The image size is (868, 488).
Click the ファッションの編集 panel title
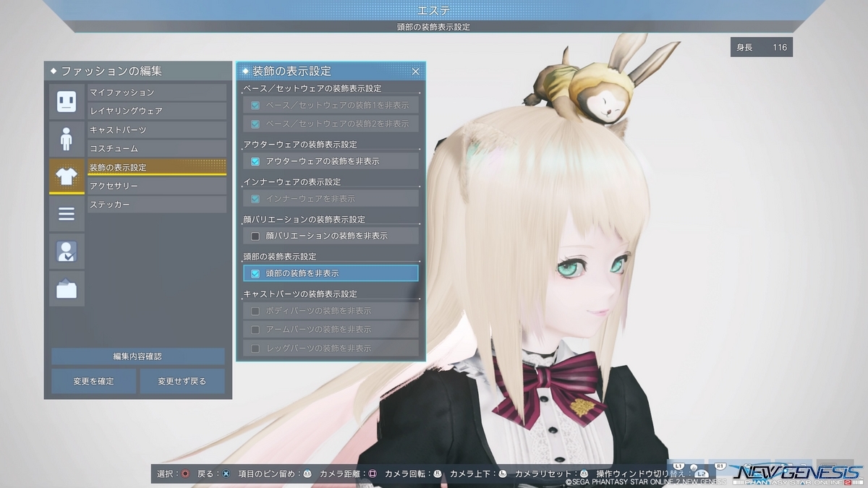click(x=111, y=71)
